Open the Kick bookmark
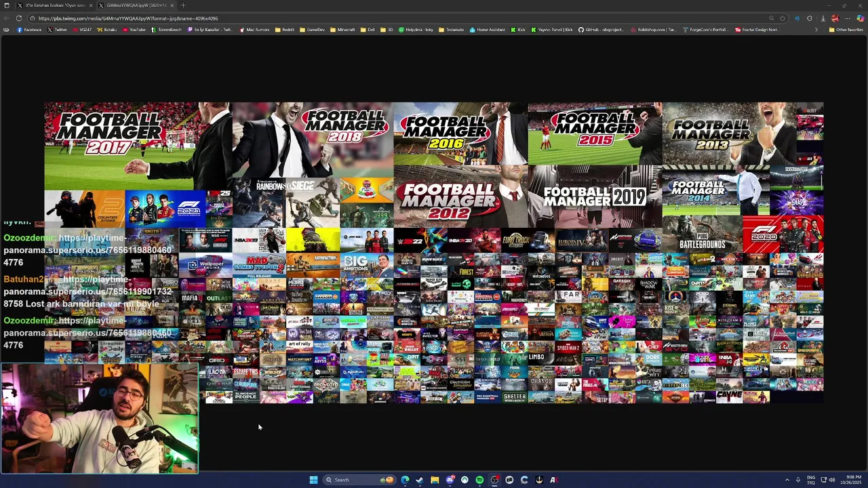 pos(518,30)
